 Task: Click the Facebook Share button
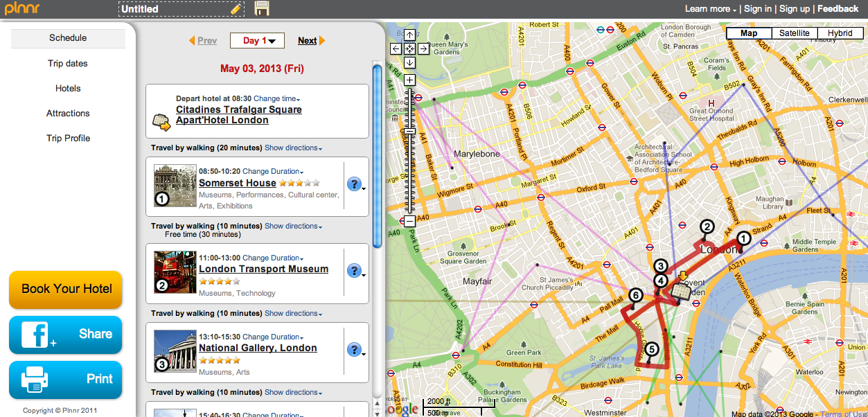[66, 335]
